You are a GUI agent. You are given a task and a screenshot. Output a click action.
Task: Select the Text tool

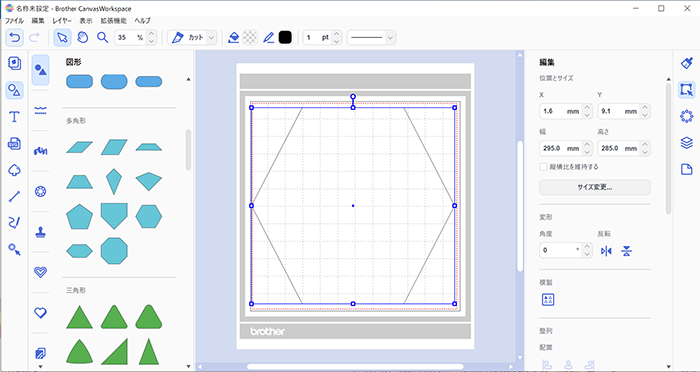[15, 117]
